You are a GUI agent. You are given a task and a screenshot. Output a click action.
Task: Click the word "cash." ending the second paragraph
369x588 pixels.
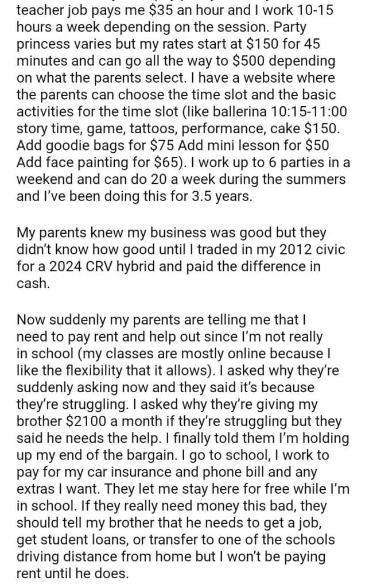(33, 283)
